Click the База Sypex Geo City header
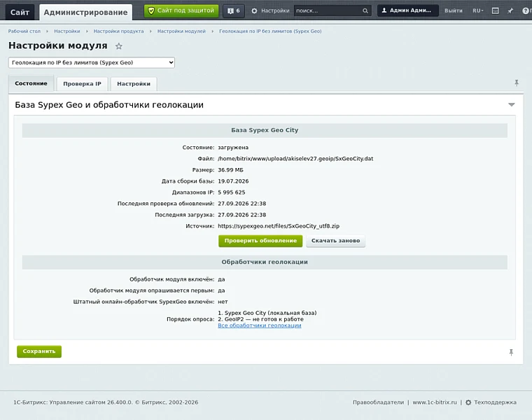 (x=265, y=130)
